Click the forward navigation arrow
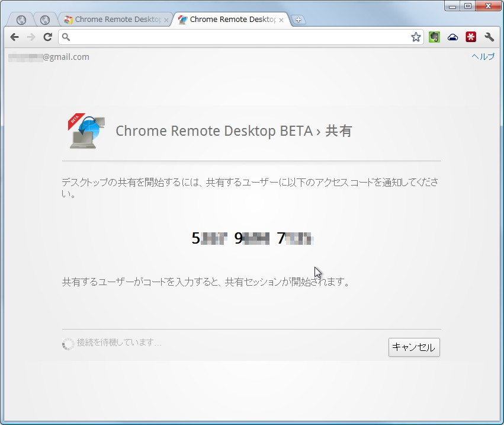 [31, 37]
